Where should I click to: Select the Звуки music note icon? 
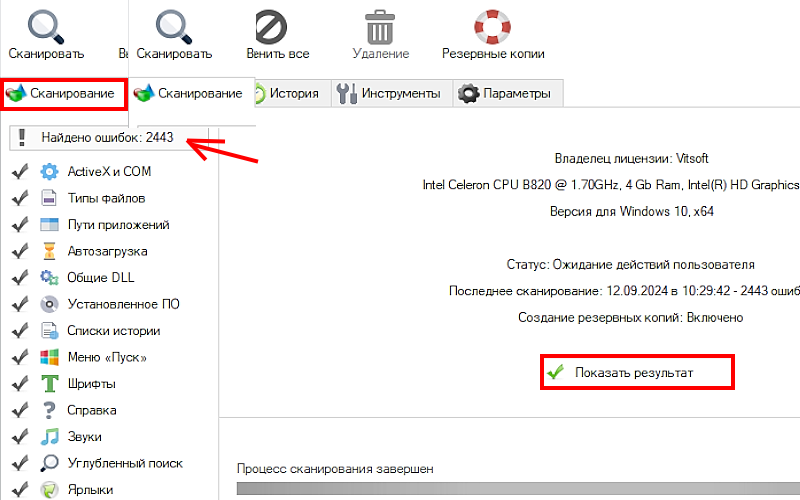click(x=49, y=437)
